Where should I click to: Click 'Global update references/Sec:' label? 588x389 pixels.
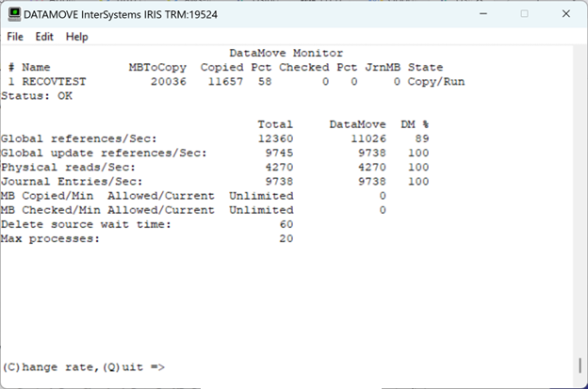[104, 153]
